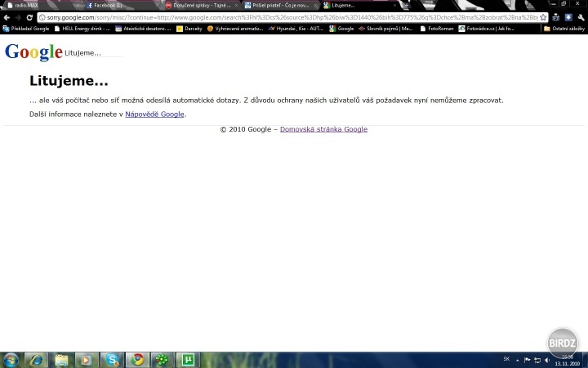Image resolution: width=588 pixels, height=368 pixels.
Task: Open Windows Explorer folder in taskbar
Action: pyautogui.click(x=61, y=360)
